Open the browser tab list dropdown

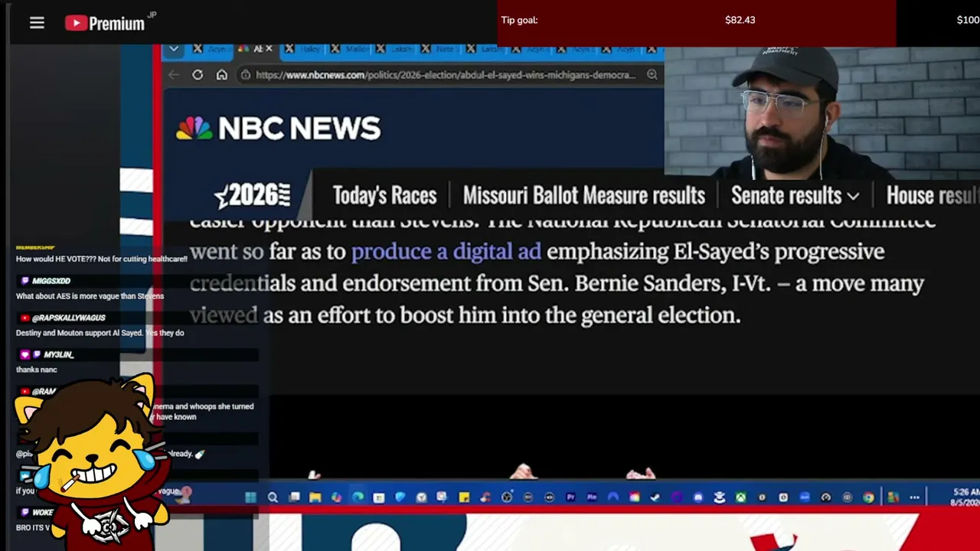click(x=174, y=49)
